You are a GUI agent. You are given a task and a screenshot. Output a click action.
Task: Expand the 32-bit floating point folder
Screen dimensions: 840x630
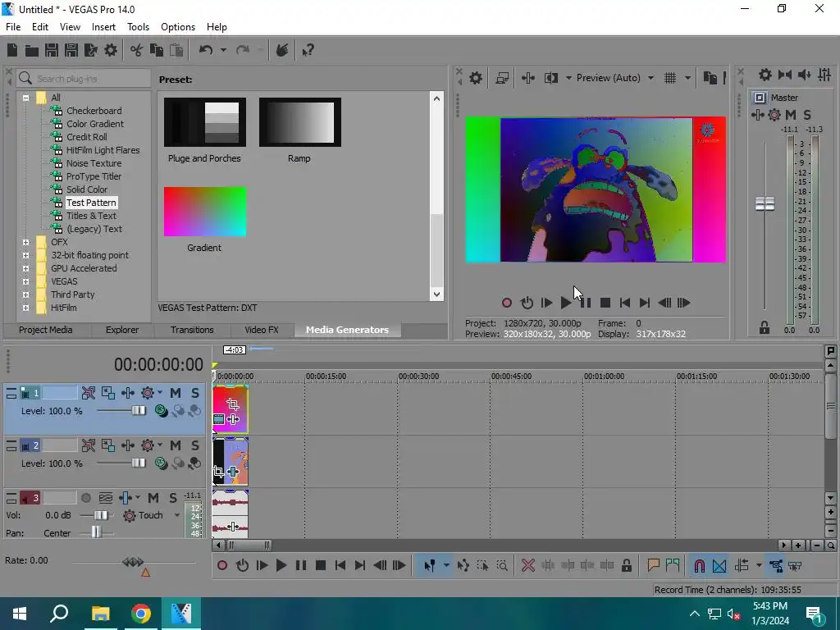click(x=25, y=256)
